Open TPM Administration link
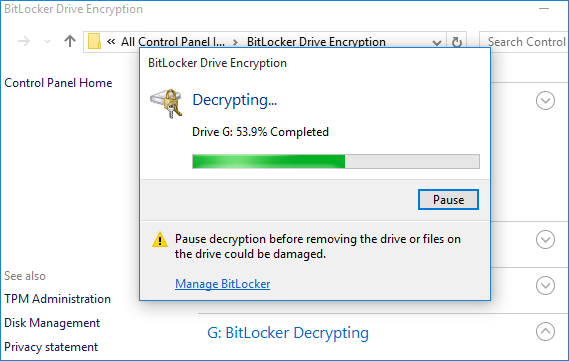The image size is (569, 361). 57,299
